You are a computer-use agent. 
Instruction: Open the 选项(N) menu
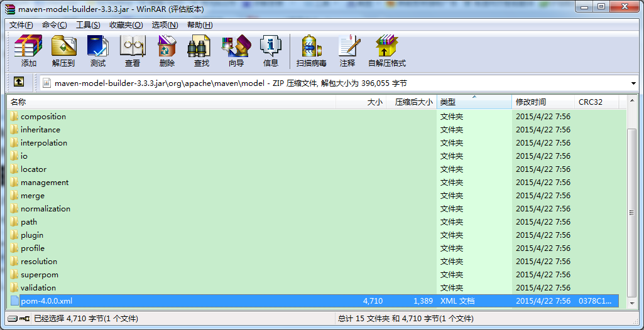click(x=165, y=25)
